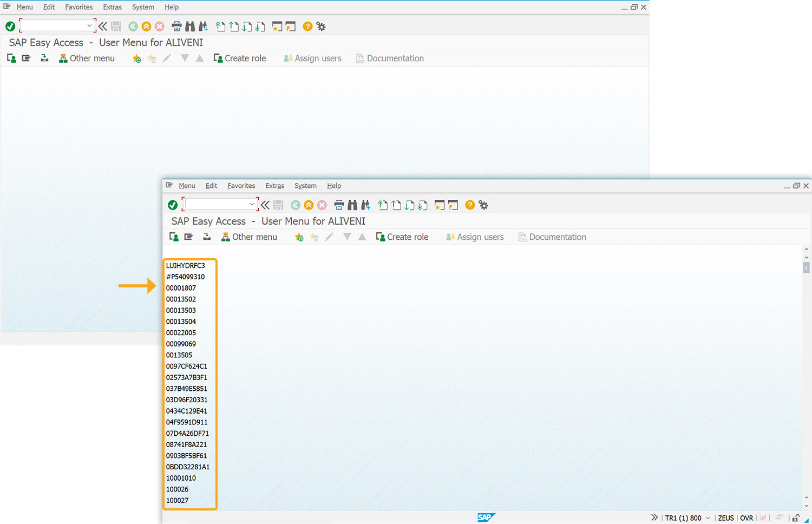
Task: Click Other menu button in back window
Action: pos(87,58)
